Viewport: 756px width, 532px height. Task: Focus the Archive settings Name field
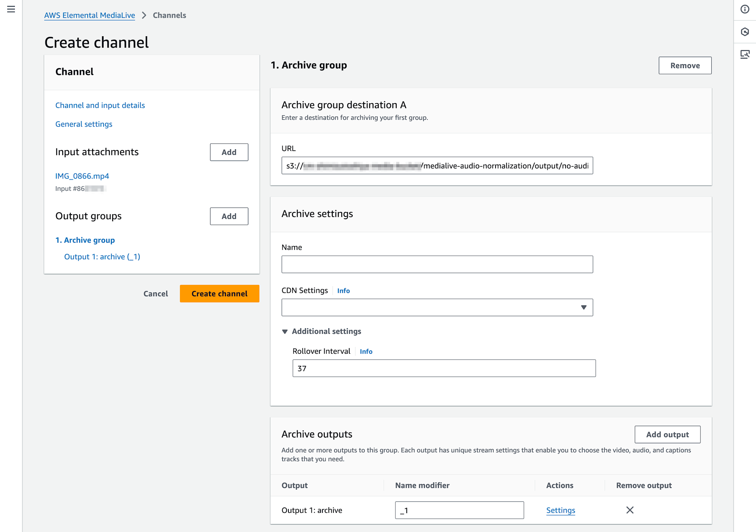(x=437, y=264)
